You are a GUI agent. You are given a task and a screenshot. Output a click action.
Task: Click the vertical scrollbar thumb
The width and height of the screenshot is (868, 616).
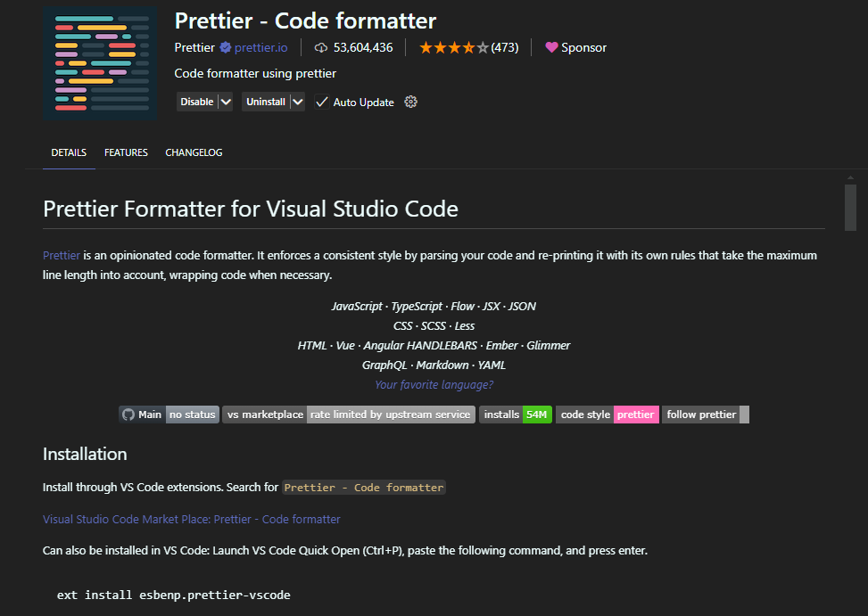point(850,208)
